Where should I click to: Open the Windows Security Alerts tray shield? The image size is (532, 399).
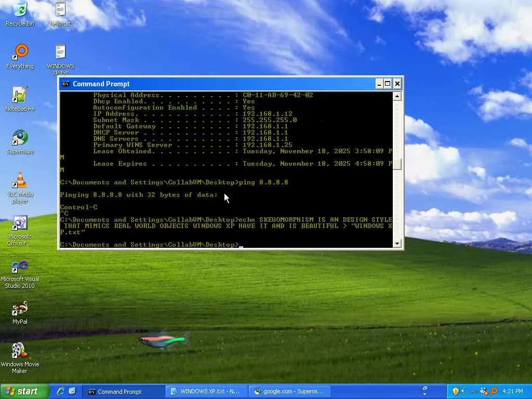pyautogui.click(x=456, y=391)
